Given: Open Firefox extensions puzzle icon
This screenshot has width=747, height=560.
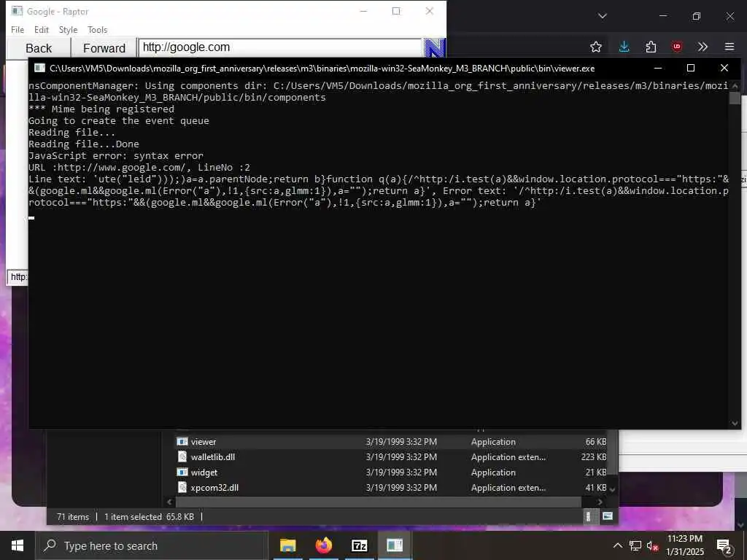Looking at the screenshot, I should (651, 47).
